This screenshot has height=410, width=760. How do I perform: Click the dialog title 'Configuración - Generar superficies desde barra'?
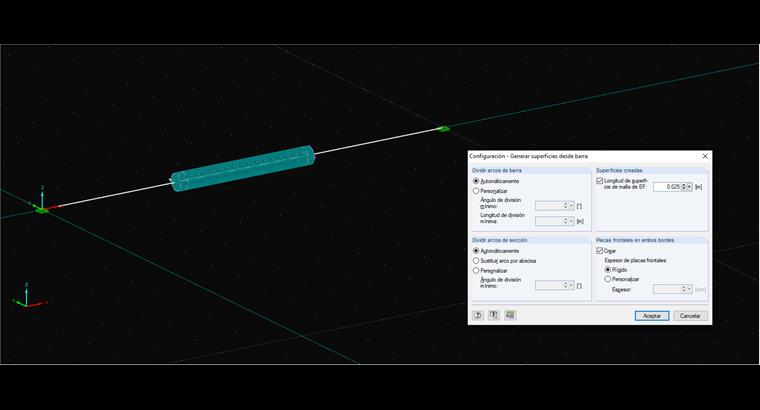point(528,156)
